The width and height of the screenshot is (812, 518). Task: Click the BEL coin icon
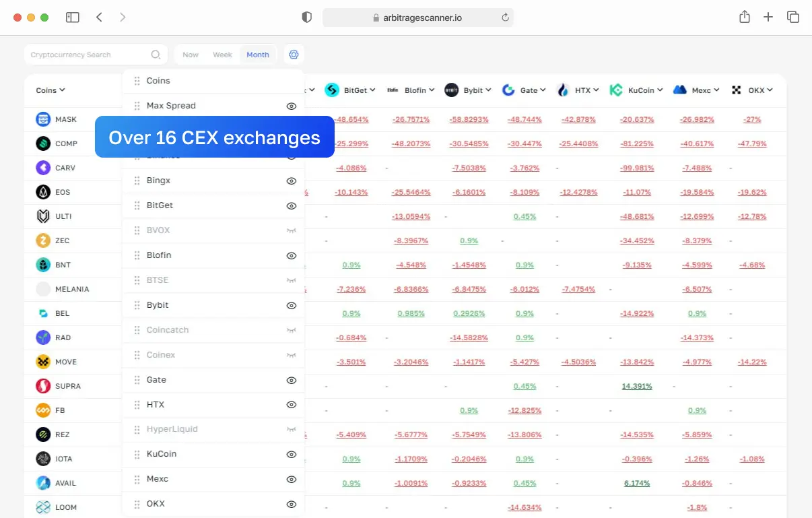pos(43,313)
